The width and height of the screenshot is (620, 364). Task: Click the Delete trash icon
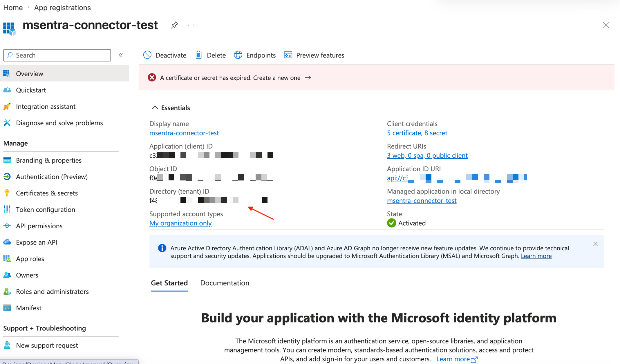(x=199, y=55)
